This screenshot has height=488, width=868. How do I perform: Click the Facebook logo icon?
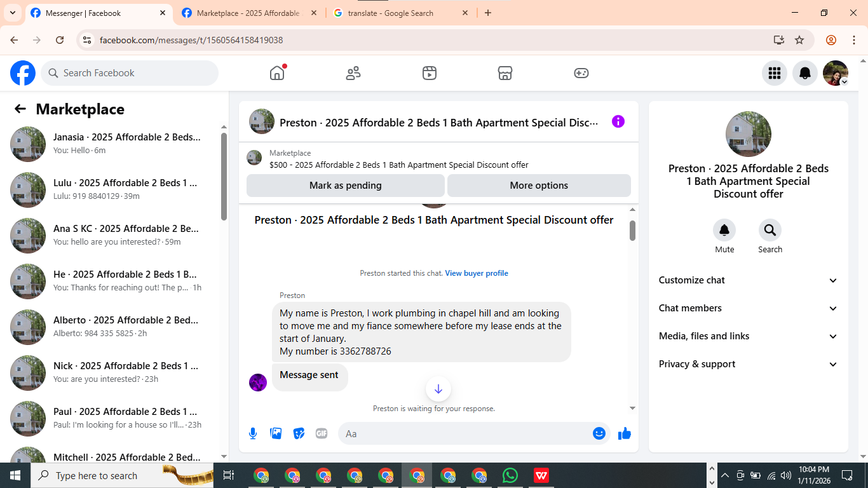coord(23,73)
